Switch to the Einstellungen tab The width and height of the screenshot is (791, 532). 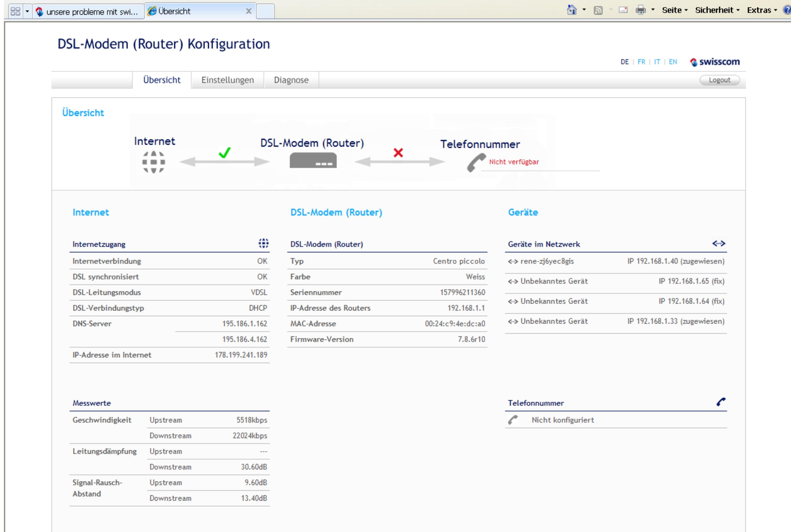227,80
